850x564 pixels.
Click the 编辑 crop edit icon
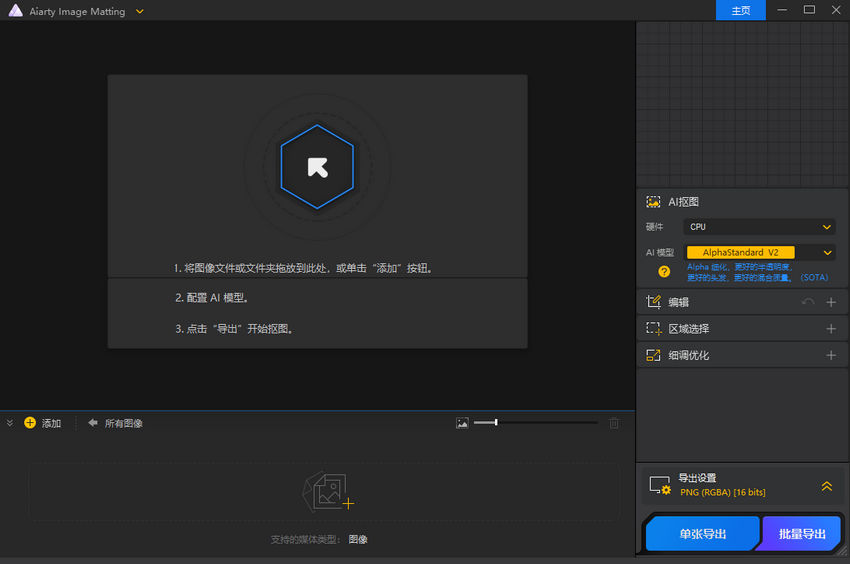(x=653, y=302)
